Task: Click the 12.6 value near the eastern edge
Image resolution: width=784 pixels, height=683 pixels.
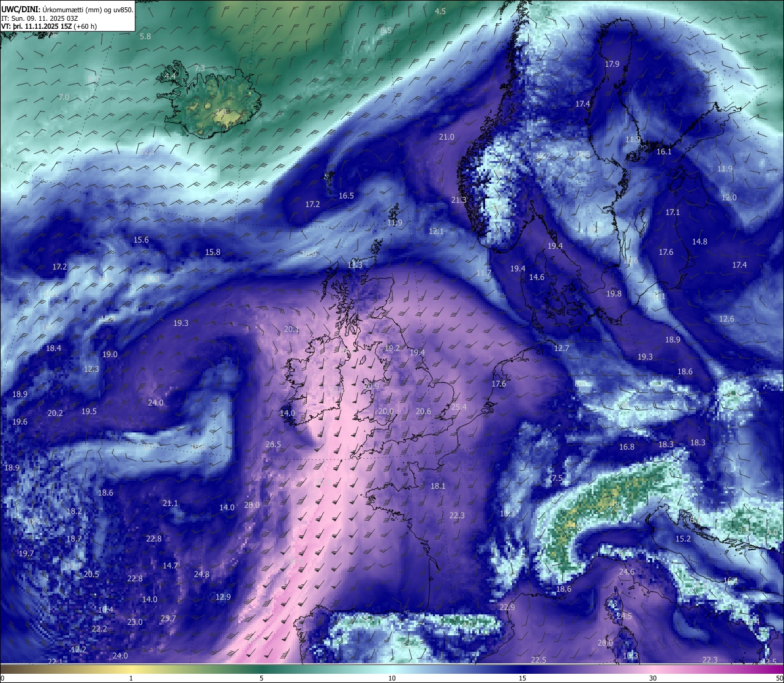Action: pos(726,319)
